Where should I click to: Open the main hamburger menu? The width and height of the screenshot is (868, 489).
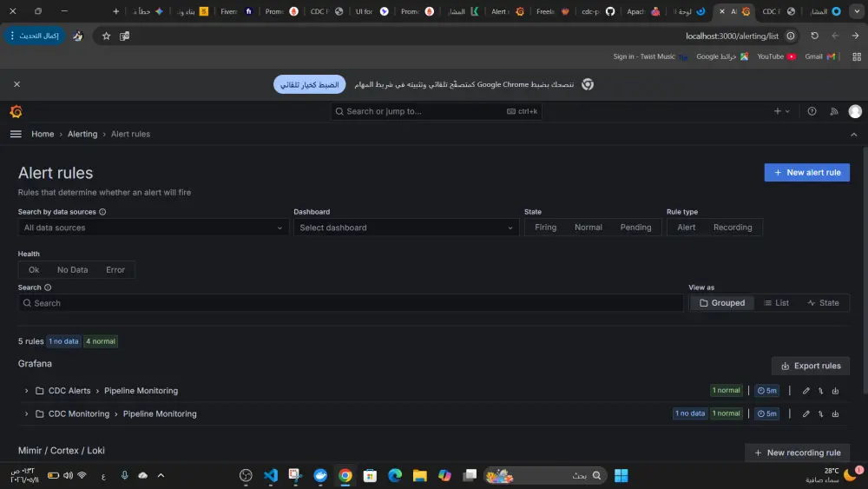pyautogui.click(x=16, y=134)
